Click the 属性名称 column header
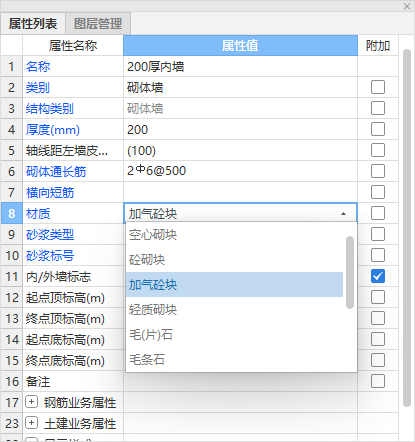The width and height of the screenshot is (415, 442). [x=73, y=45]
